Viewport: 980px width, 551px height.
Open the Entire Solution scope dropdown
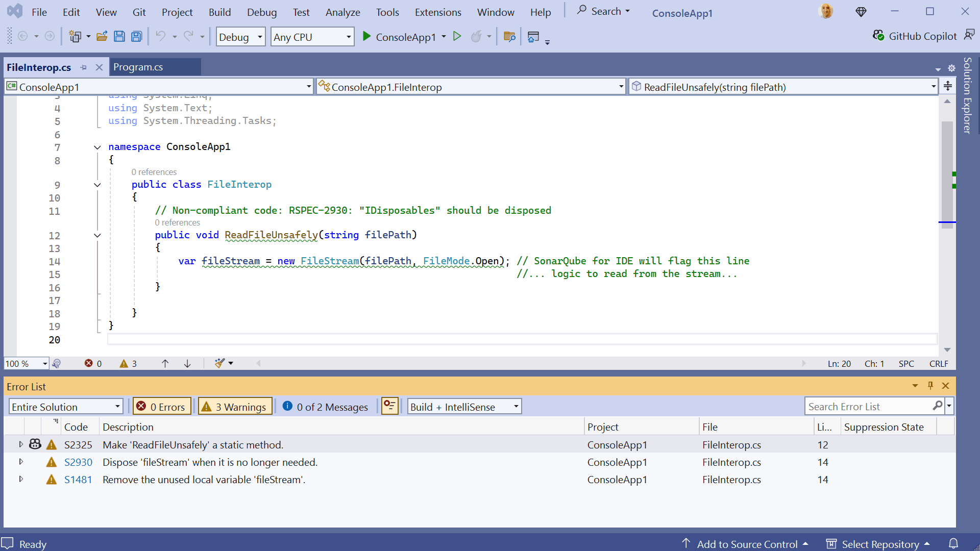click(66, 407)
